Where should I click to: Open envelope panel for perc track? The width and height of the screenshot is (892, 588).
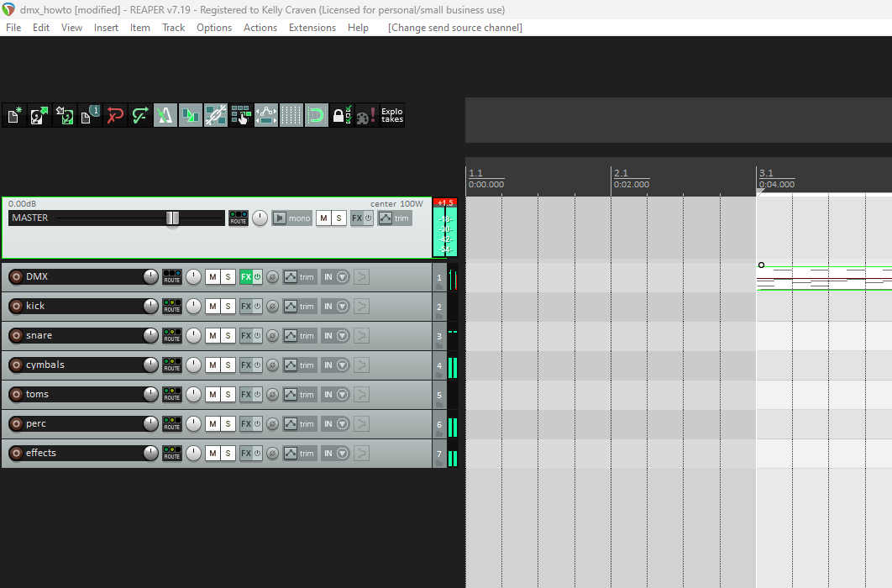(x=290, y=423)
